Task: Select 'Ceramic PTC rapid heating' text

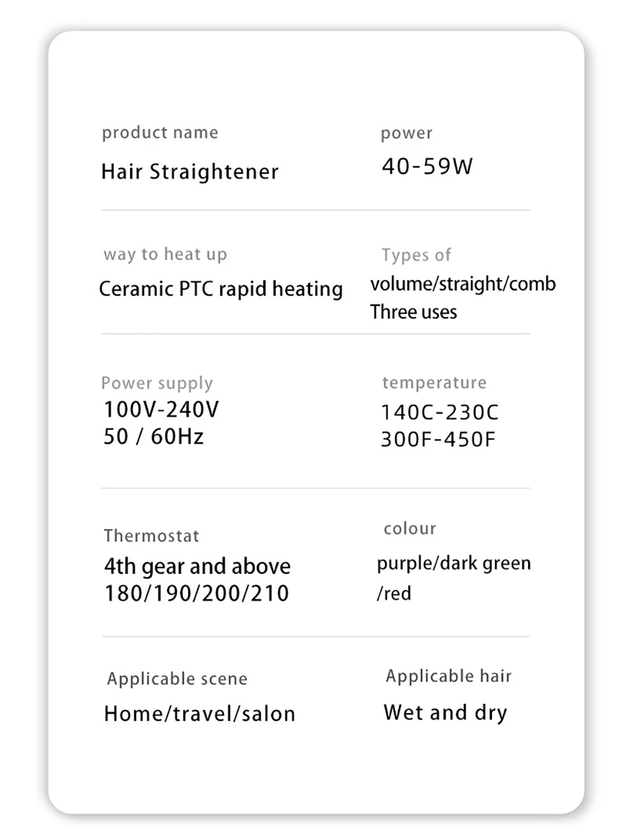Action: (221, 289)
